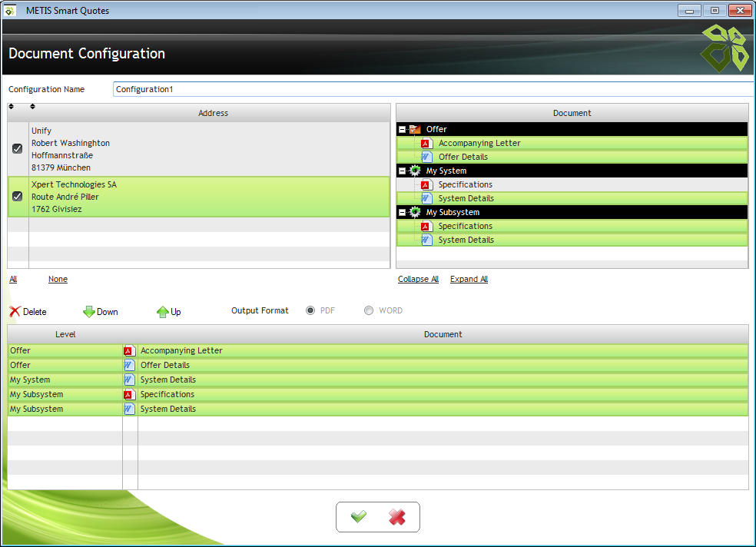Click the Delete red cross icon

(x=15, y=312)
